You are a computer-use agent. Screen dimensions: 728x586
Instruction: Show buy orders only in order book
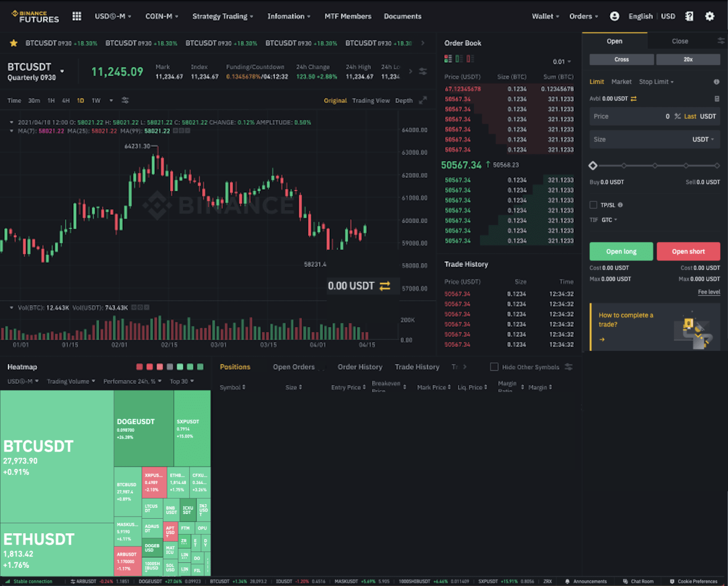(459, 59)
